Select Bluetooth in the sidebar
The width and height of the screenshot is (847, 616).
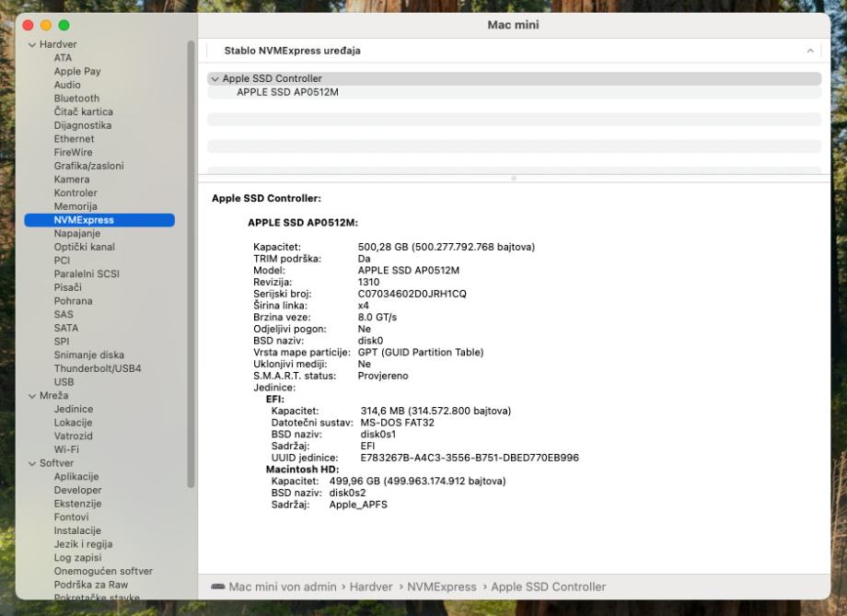tap(76, 99)
